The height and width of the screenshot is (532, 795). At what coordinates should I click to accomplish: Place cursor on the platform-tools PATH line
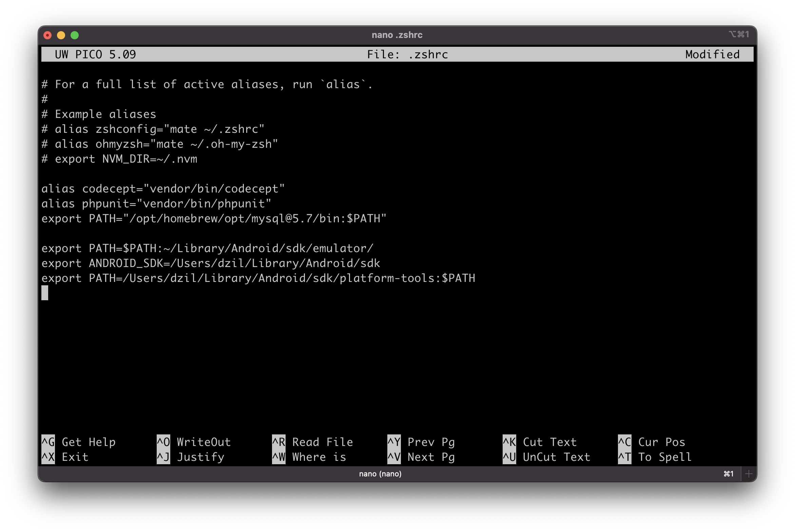[x=258, y=278]
